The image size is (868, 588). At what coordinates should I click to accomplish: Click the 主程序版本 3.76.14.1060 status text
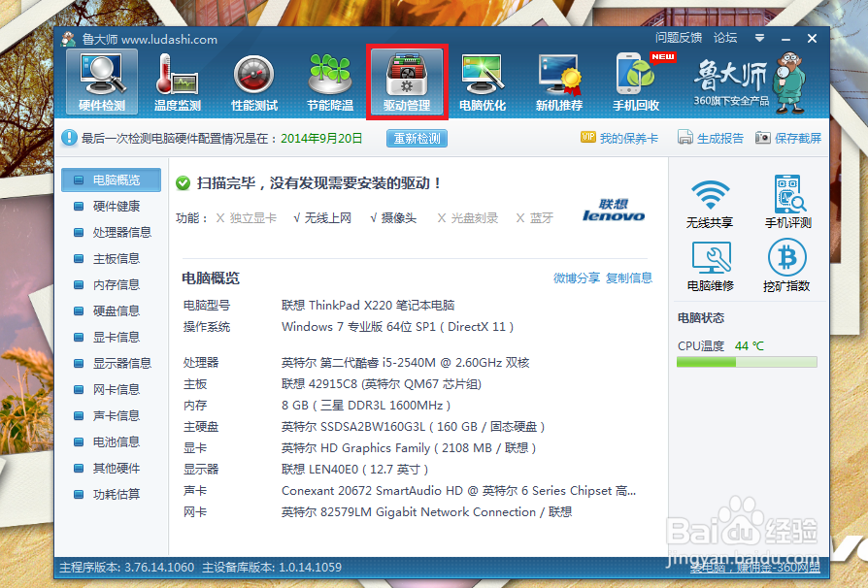127,567
